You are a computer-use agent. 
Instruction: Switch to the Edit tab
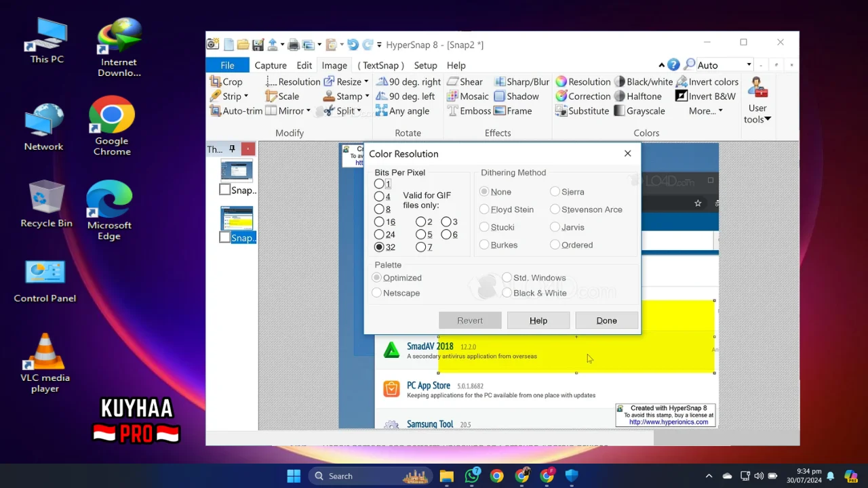304,65
